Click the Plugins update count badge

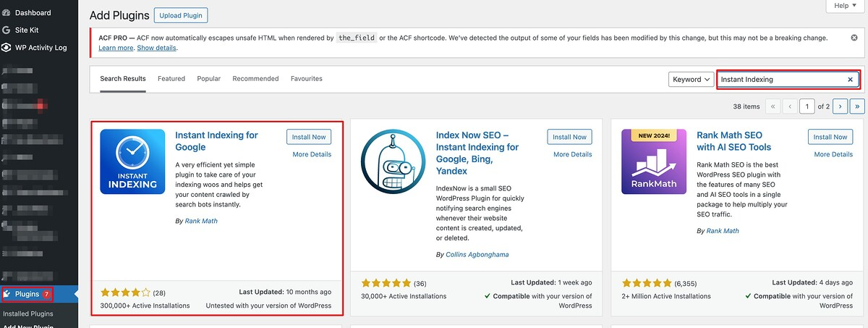[46, 294]
